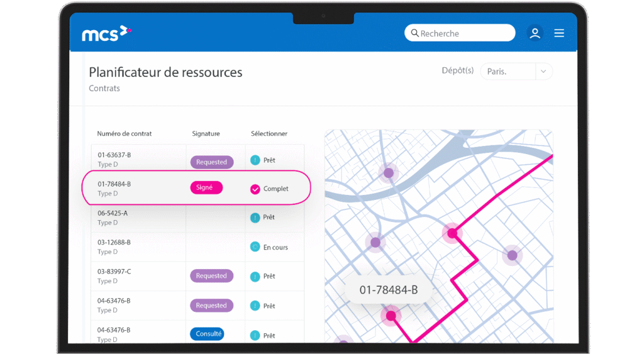644x354 pixels.
Task: Click Prêt icon in Requested 04-63476-B row
Action: [255, 306]
